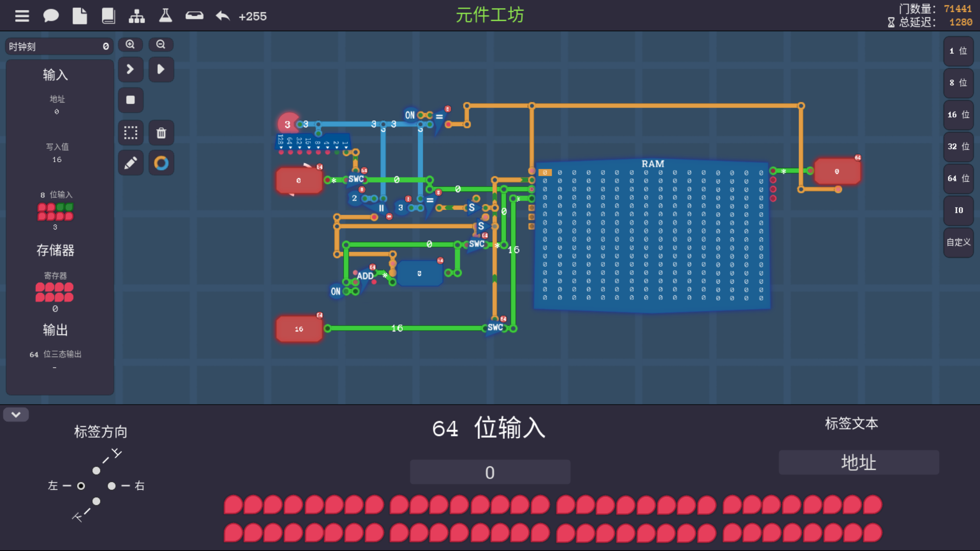Collapse the bottom property panel chevron
Screen dimensions: 980x551
(x=16, y=414)
